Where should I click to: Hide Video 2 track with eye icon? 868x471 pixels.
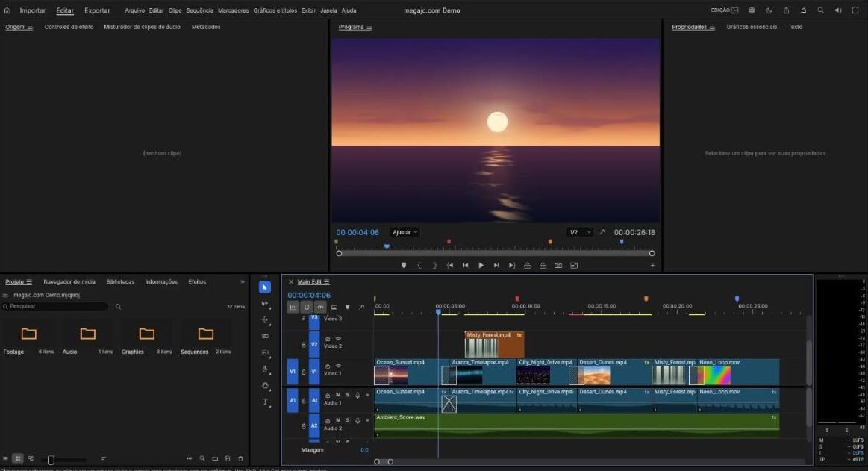[338, 339]
